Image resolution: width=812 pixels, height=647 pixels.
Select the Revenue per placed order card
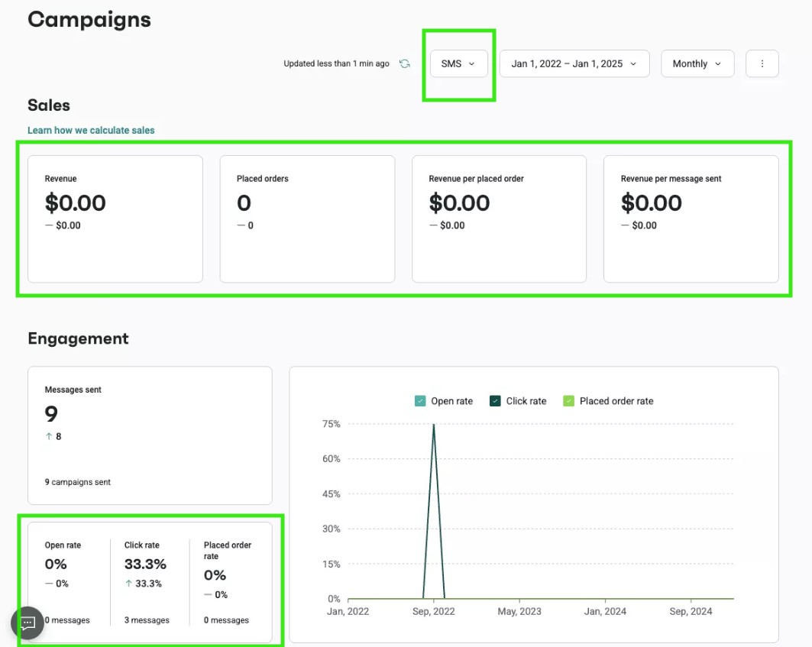(500, 219)
